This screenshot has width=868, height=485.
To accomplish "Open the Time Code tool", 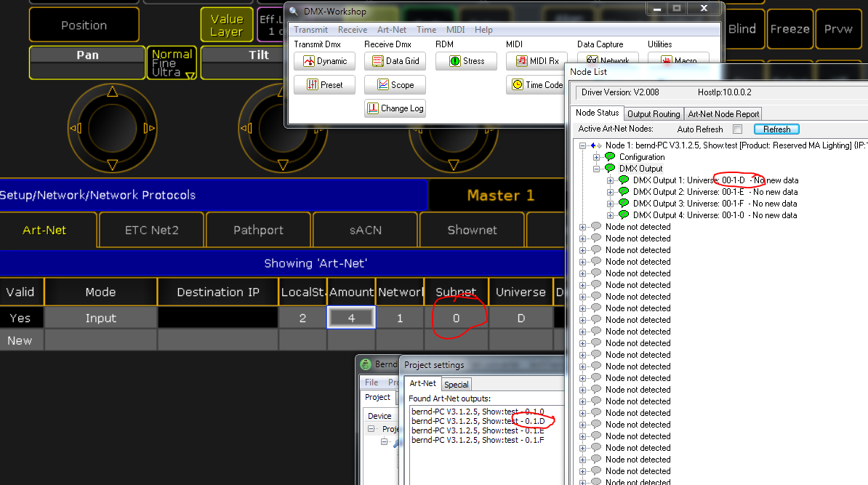I will pyautogui.click(x=536, y=85).
